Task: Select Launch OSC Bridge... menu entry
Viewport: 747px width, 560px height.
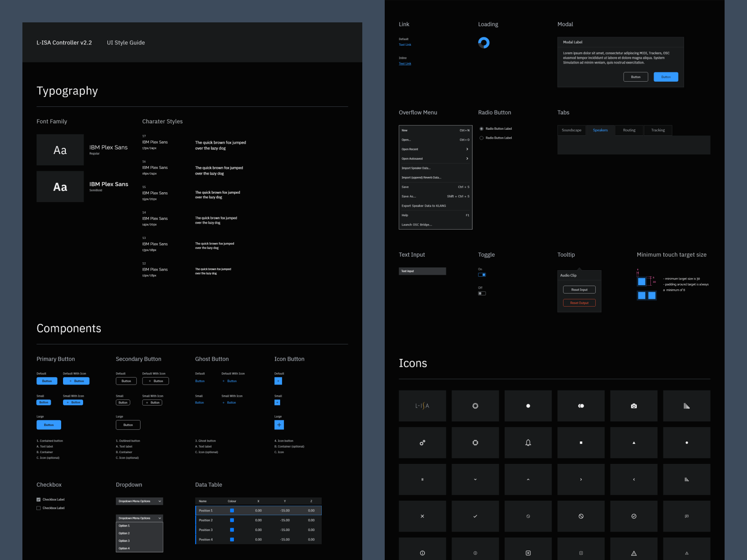Action: (x=436, y=224)
